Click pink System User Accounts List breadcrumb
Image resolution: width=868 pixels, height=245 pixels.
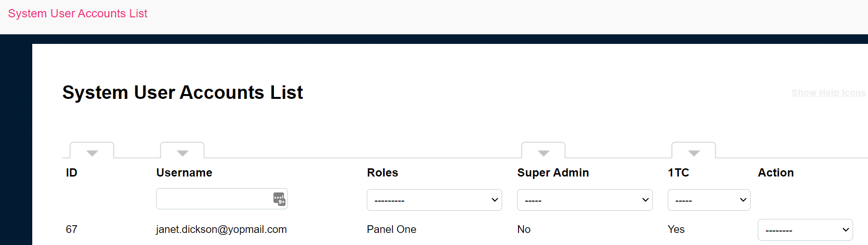tap(78, 14)
